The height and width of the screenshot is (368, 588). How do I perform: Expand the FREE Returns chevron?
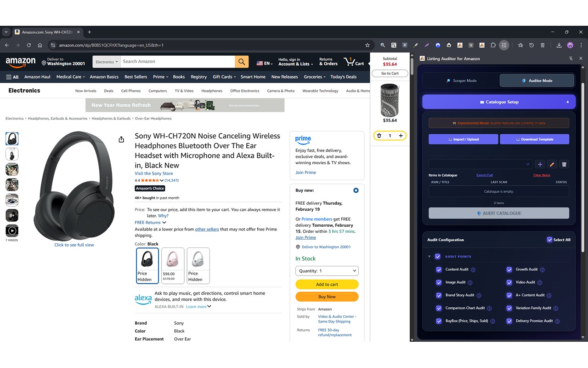[x=164, y=223]
